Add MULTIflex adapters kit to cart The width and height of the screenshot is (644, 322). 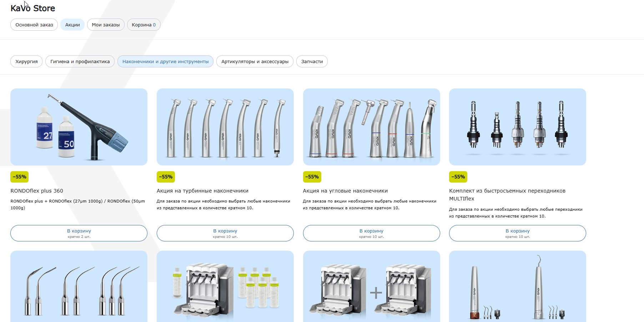pos(518,233)
